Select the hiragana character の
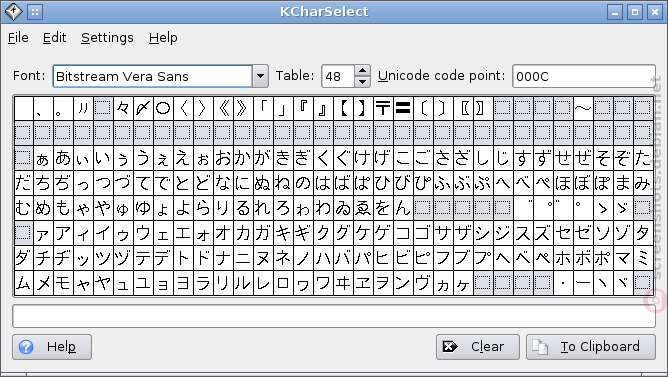This screenshot has width=668, height=377. click(x=303, y=183)
